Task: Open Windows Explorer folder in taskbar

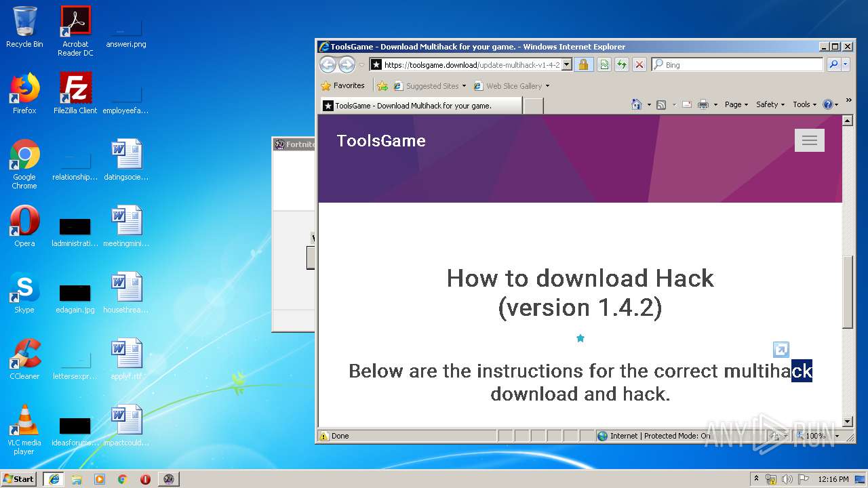Action: pyautogui.click(x=77, y=479)
